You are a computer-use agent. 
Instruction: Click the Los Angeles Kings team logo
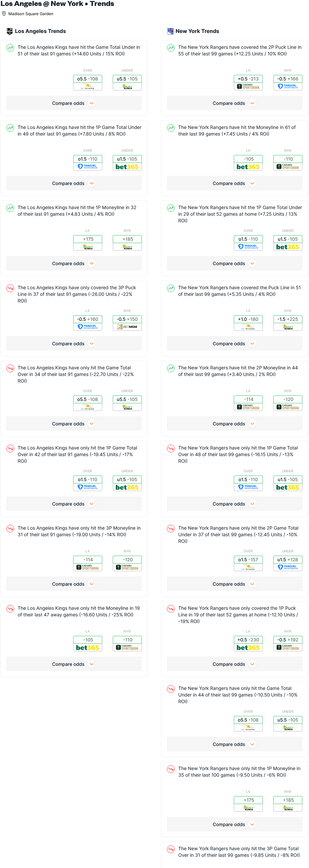10,31
